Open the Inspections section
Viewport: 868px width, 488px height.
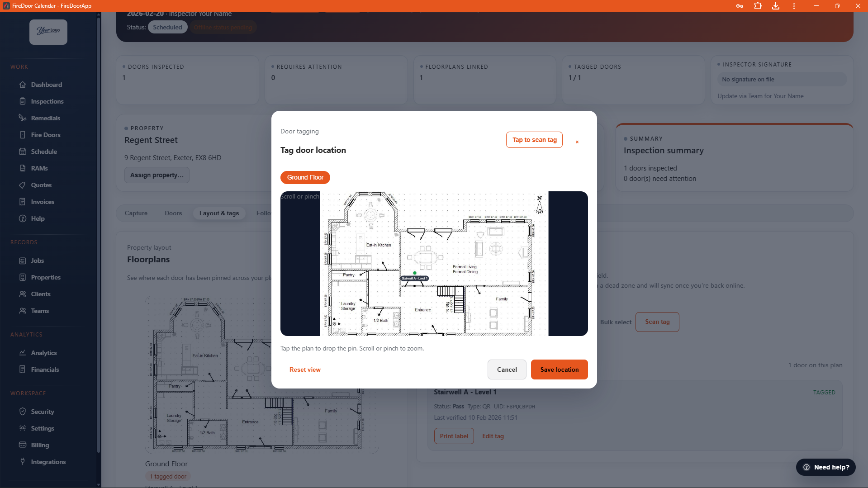(x=47, y=101)
